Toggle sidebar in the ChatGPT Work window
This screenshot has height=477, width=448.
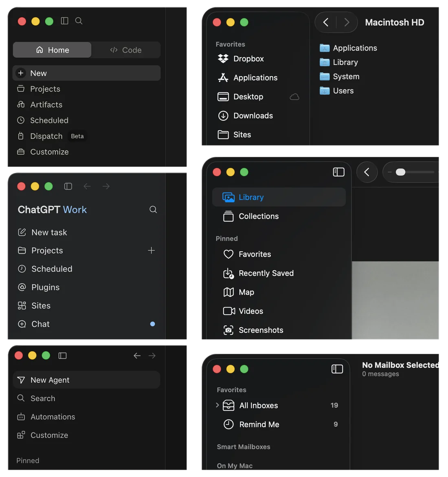(68, 186)
